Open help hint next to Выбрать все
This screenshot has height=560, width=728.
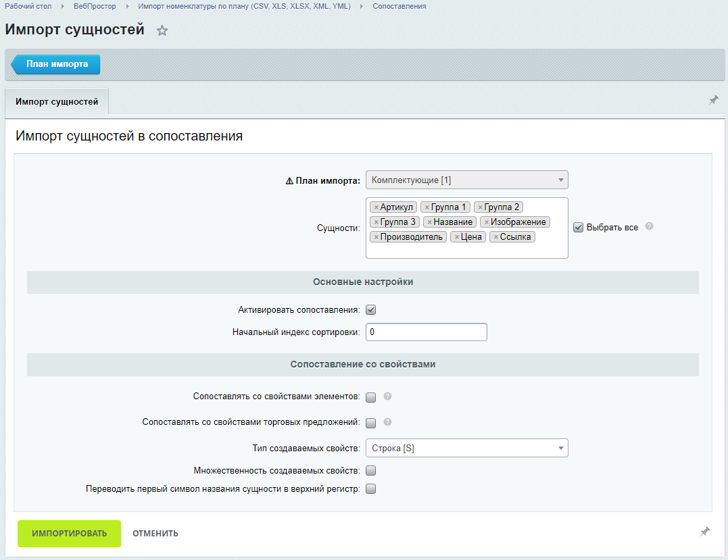coord(649,226)
